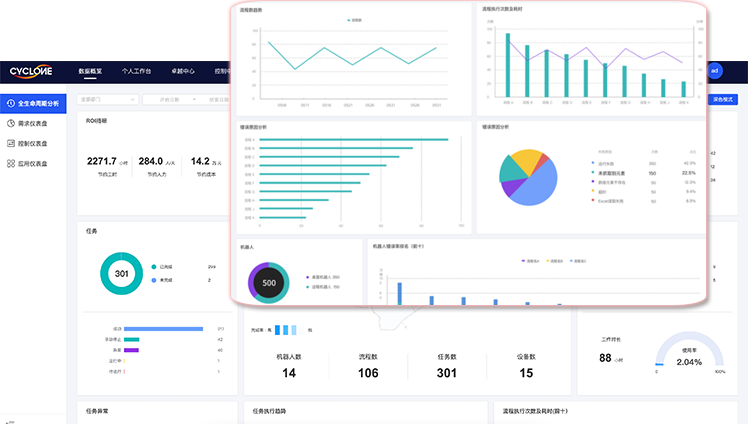Screen dimensions: 748x425
Task: Click the 任务数 count 301
Action: tap(447, 373)
